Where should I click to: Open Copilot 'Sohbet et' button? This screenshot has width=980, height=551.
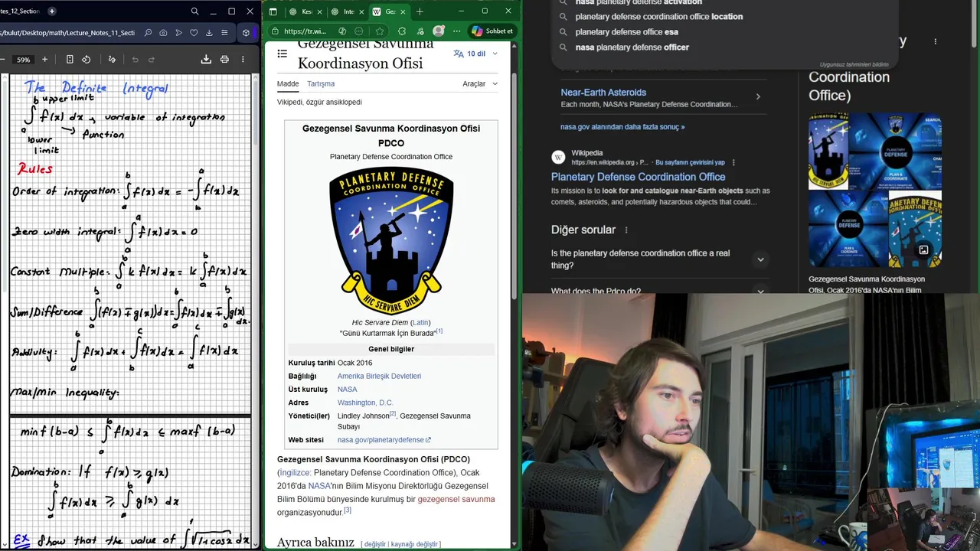coord(492,31)
